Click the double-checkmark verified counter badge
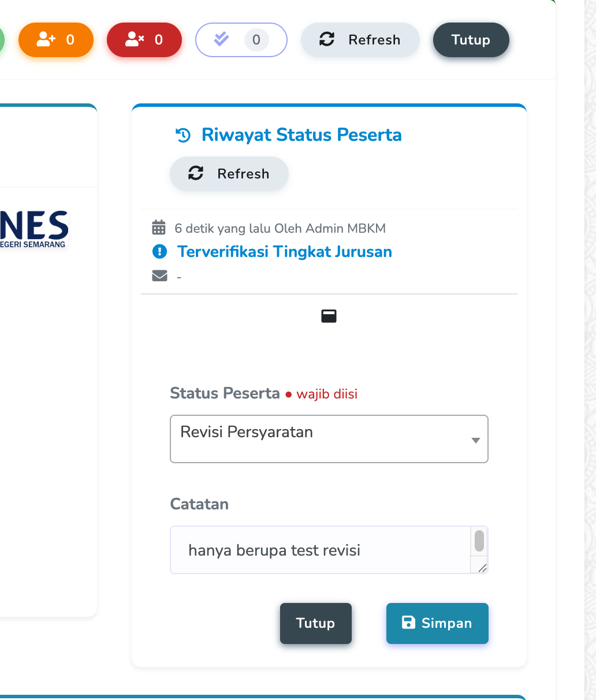Screen dimensions: 596x700 (241, 40)
